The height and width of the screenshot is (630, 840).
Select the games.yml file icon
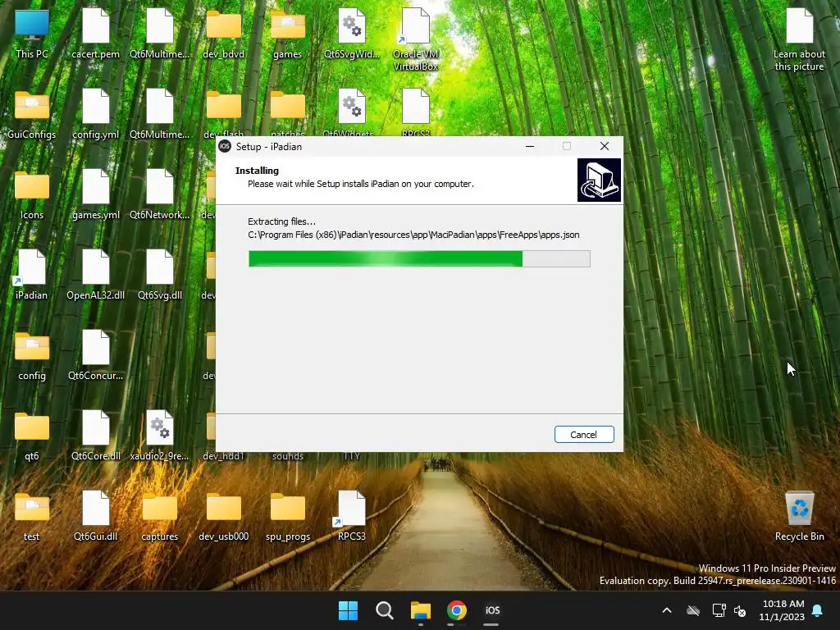(96, 194)
